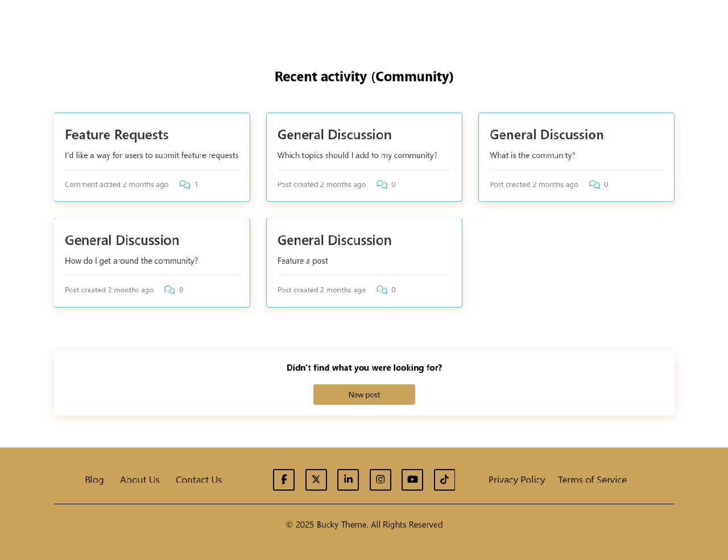Open the 'Feature a post' post
Image resolution: width=728 pixels, height=560 pixels.
[303, 261]
